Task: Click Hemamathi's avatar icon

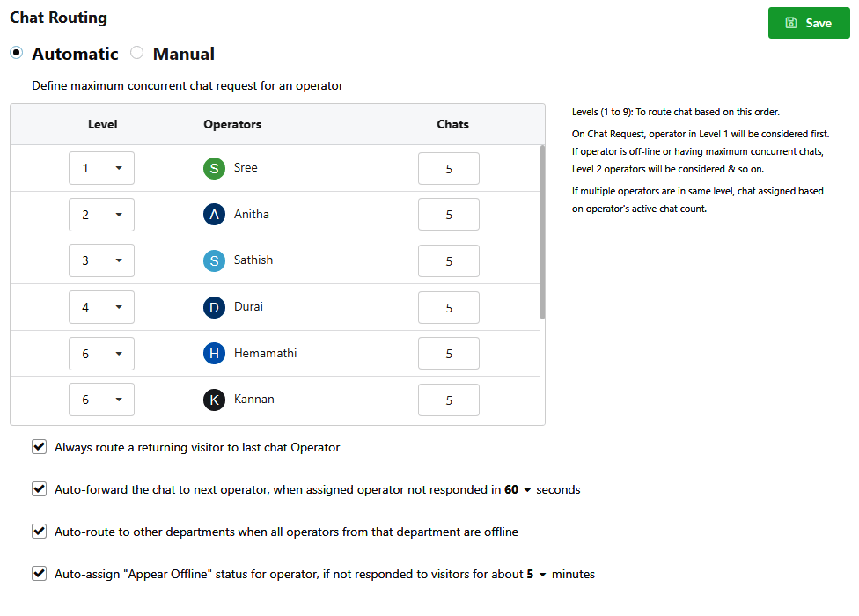Action: [x=214, y=353]
